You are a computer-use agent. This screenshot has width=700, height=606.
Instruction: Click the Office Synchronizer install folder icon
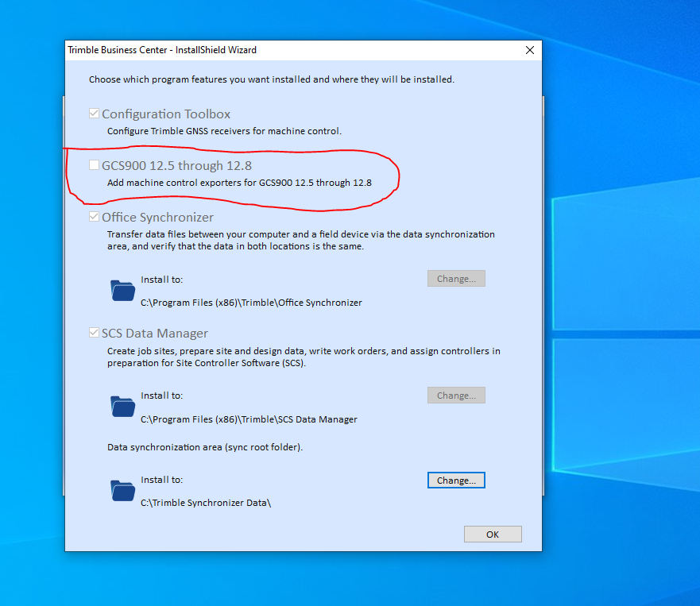[122, 290]
